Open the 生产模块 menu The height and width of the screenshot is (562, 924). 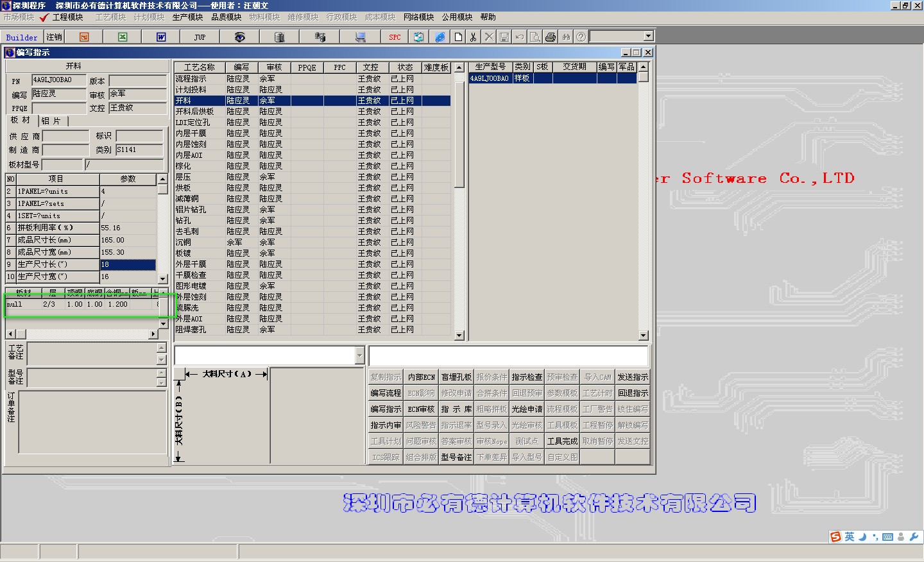coord(187,17)
